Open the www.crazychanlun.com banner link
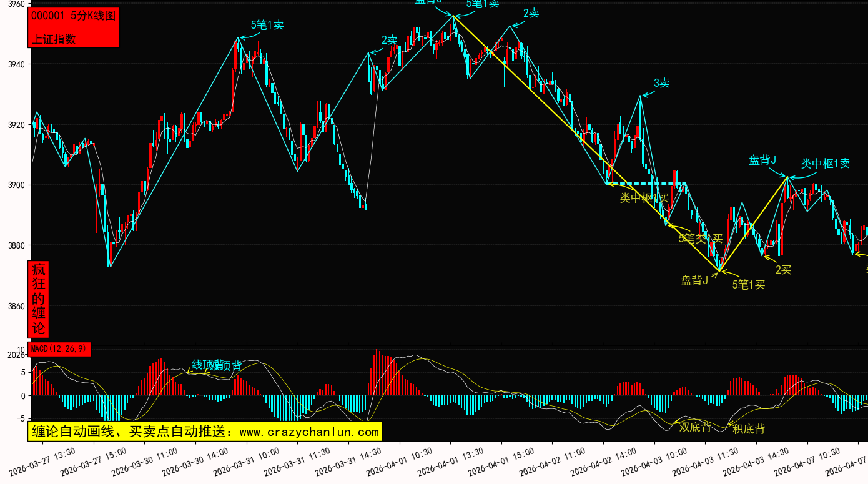868x484 pixels. point(204,432)
